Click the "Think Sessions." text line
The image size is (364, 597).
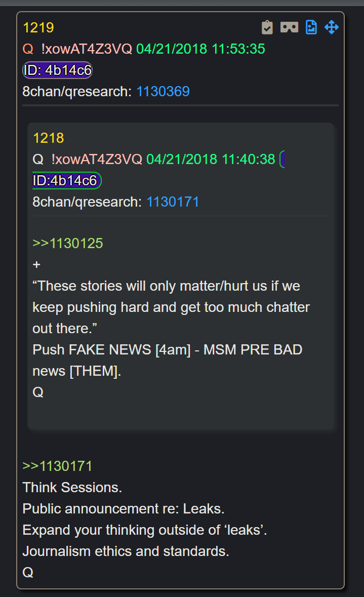[72, 487]
